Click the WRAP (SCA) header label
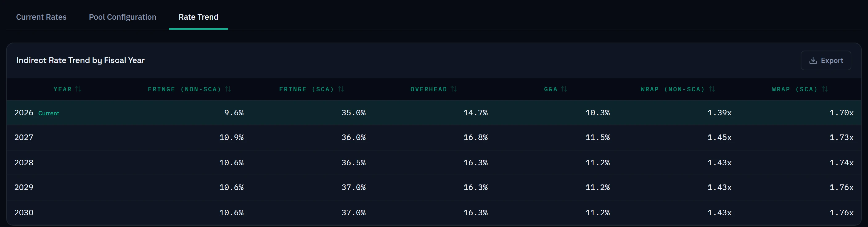868x227 pixels. click(795, 89)
